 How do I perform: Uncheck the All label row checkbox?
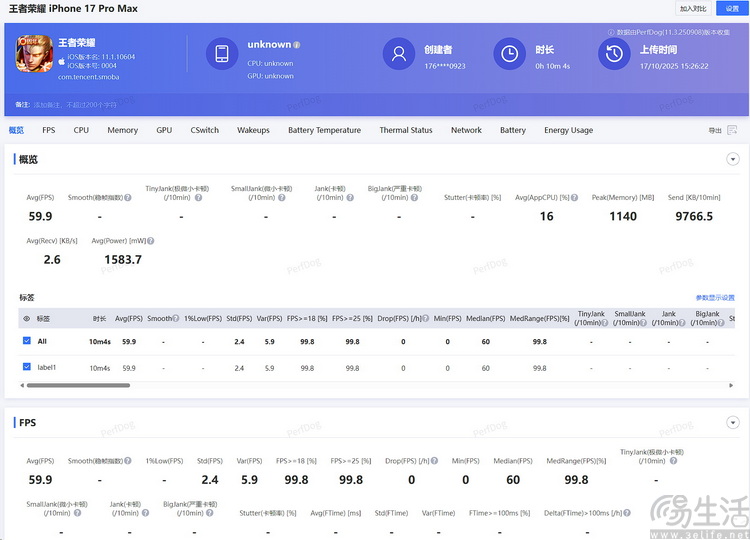[x=27, y=341]
